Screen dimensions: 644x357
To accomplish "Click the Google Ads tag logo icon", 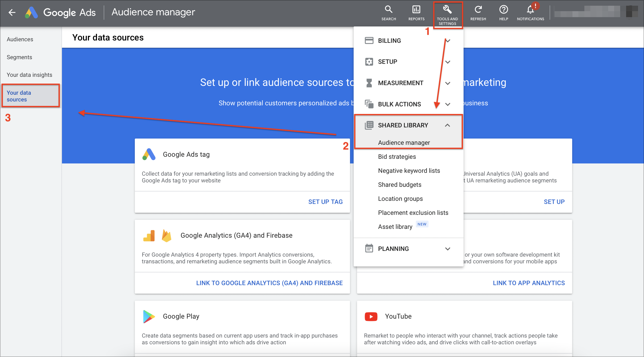I will [x=149, y=154].
